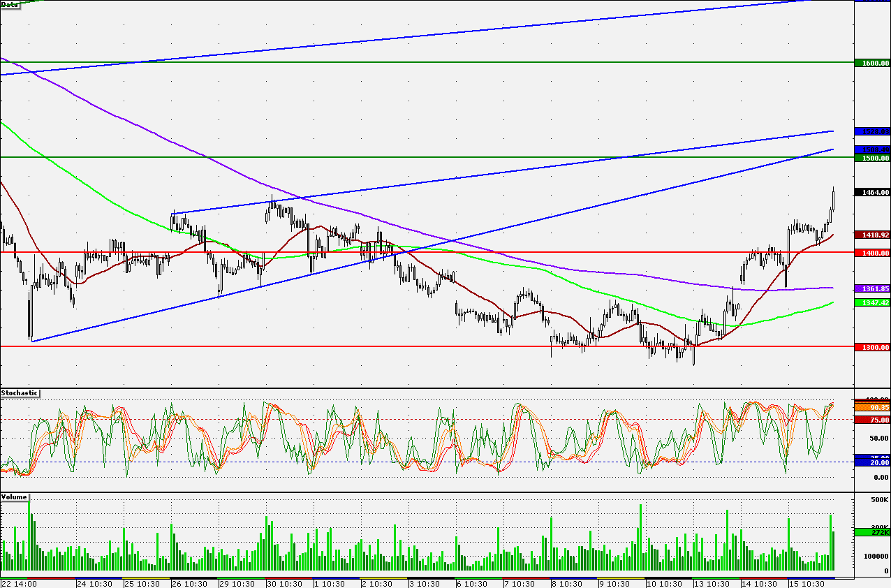Click the 22 14:00 time axis label
Screen dimensions: 891x588
point(18,583)
